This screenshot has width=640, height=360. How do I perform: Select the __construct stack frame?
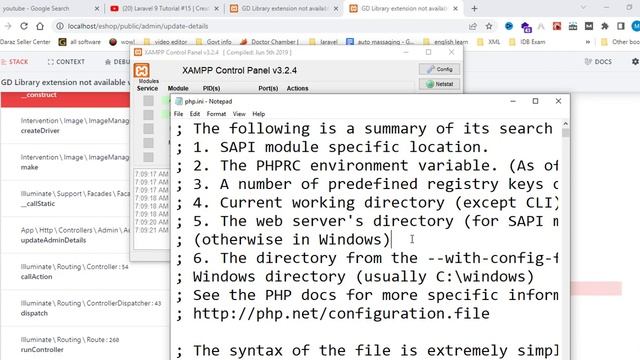65,99
